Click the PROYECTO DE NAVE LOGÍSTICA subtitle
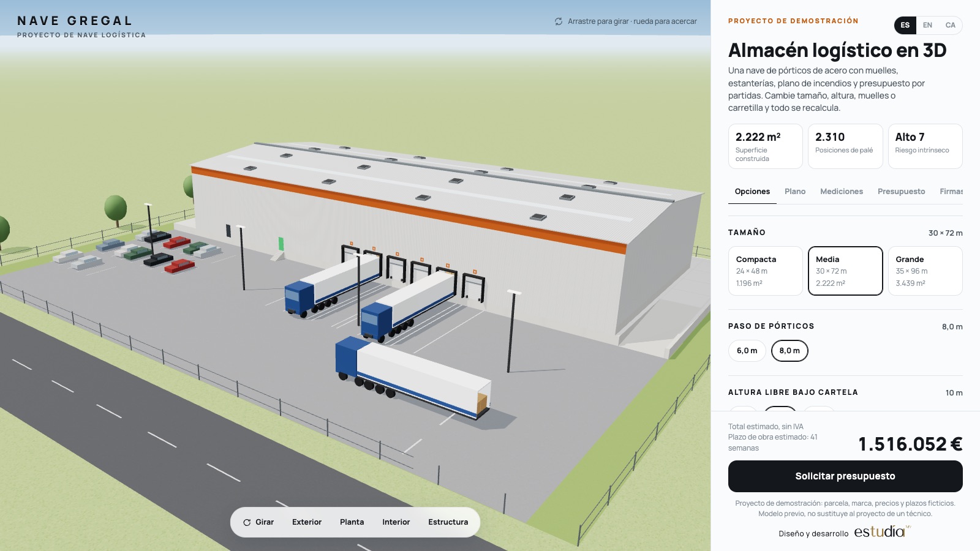This screenshot has width=980, height=551. tap(81, 35)
